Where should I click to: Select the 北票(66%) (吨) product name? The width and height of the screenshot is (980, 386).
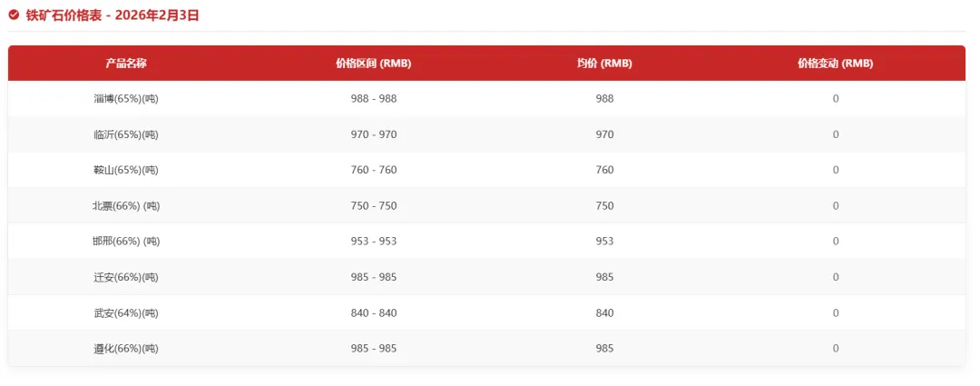pyautogui.click(x=126, y=206)
